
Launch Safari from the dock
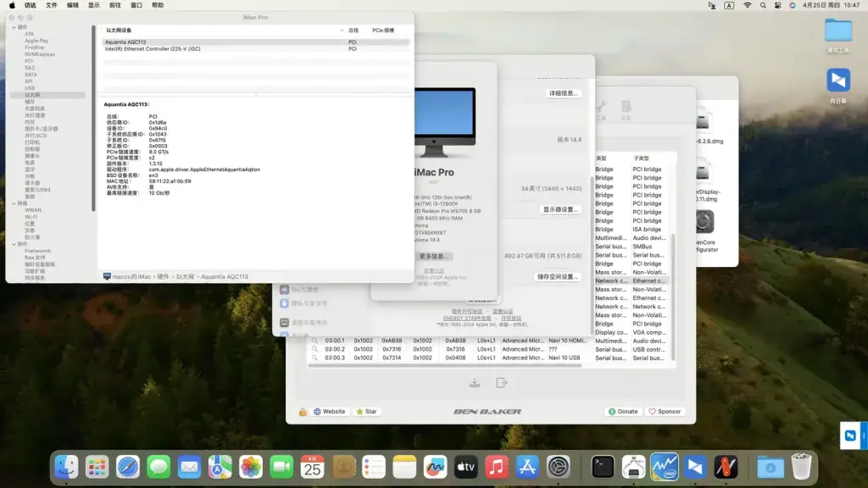tap(128, 468)
